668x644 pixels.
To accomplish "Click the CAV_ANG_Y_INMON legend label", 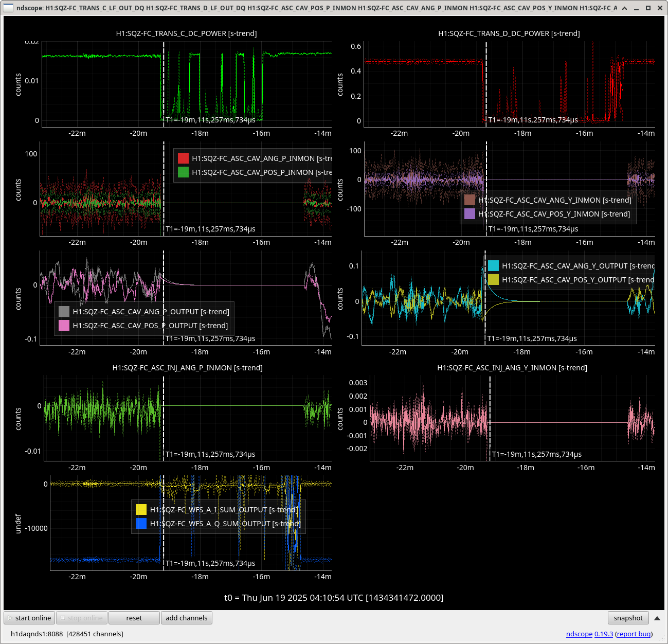I will [x=555, y=200].
